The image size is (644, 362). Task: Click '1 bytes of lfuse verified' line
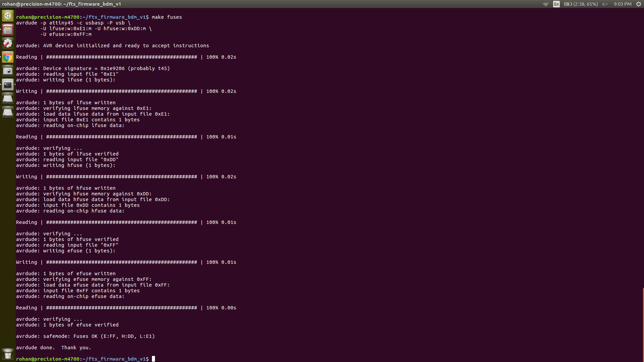pyautogui.click(x=67, y=154)
